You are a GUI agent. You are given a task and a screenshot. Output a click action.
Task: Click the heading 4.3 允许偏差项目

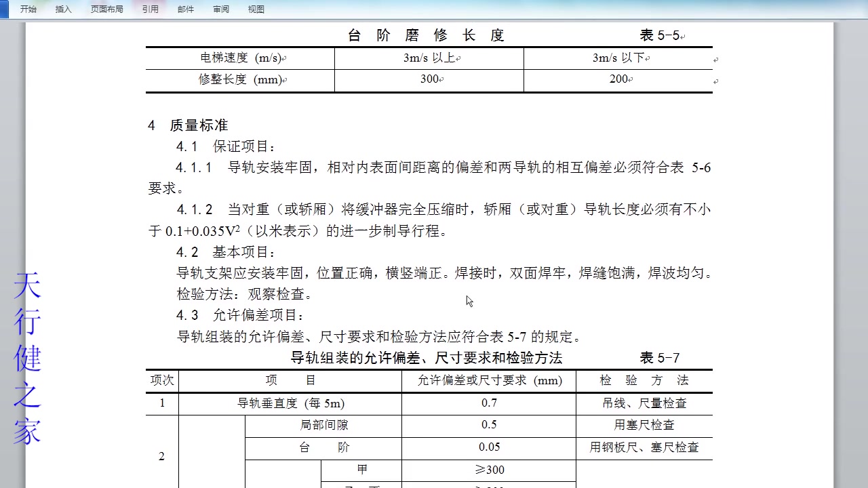(x=241, y=316)
